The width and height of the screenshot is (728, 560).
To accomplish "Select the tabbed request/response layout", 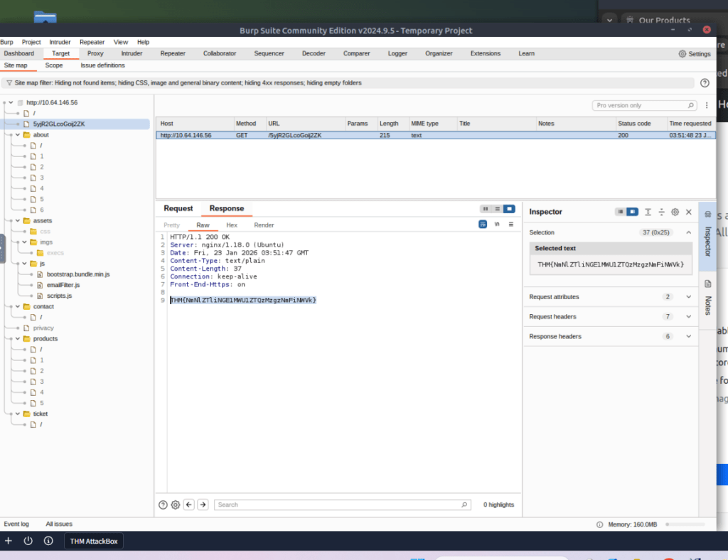I will point(509,209).
